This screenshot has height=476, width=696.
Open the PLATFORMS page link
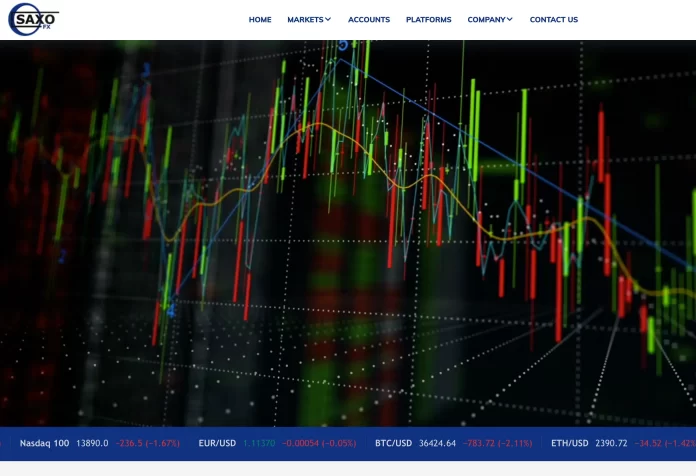tap(428, 20)
